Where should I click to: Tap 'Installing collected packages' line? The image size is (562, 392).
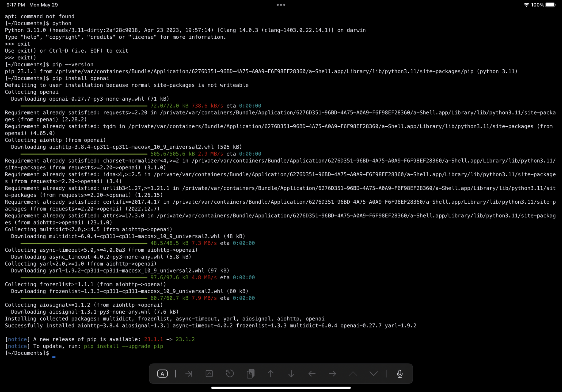pyautogui.click(x=165, y=319)
